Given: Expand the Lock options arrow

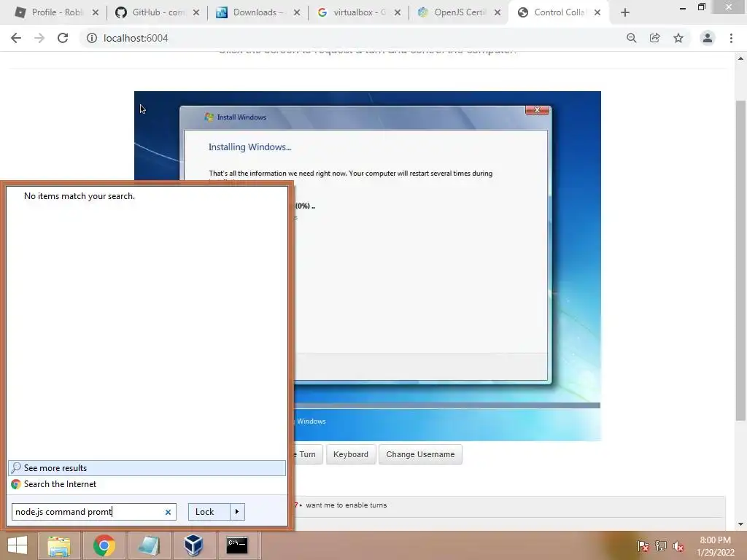Looking at the screenshot, I should (237, 512).
